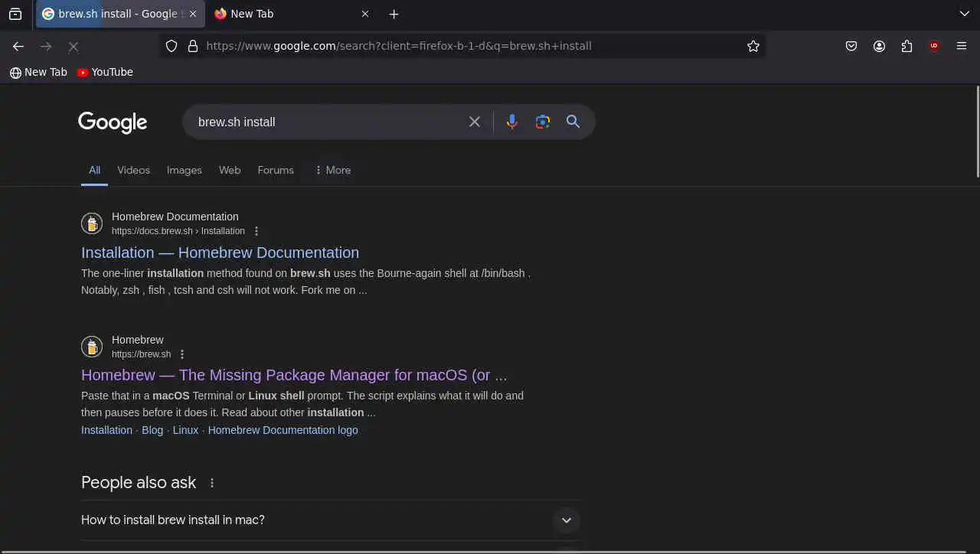Click the Homebrew Documentation result favicon
The image size is (980, 554).
click(92, 223)
